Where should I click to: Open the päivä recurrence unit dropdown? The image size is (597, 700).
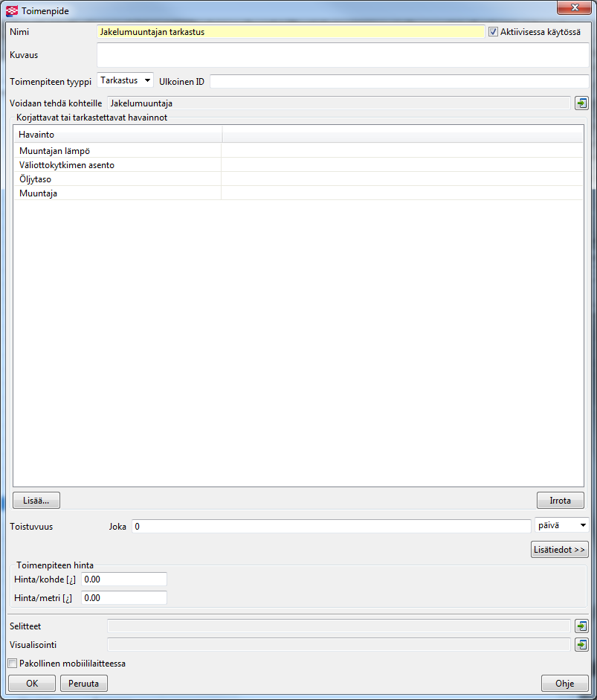pyautogui.click(x=562, y=525)
